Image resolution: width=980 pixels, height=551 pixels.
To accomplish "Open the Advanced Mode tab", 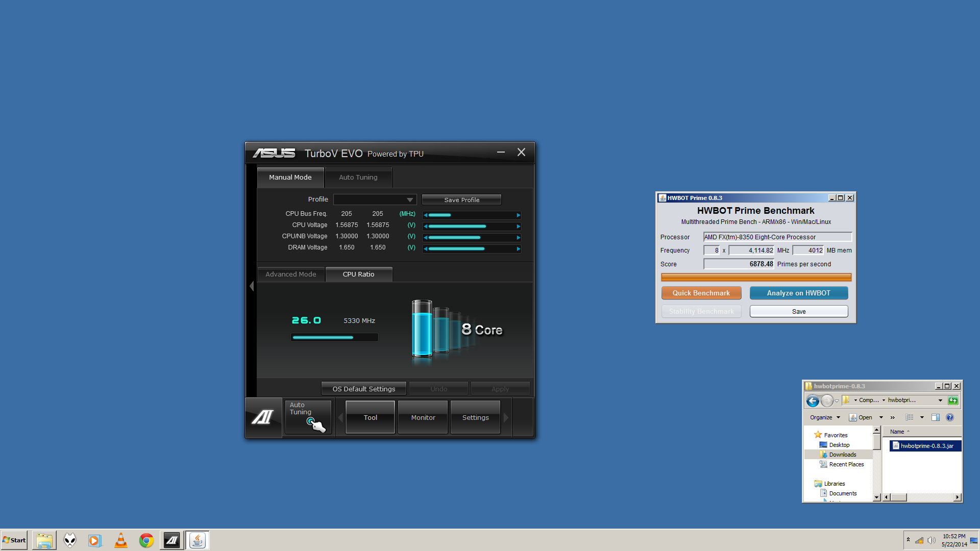I will [x=291, y=274].
